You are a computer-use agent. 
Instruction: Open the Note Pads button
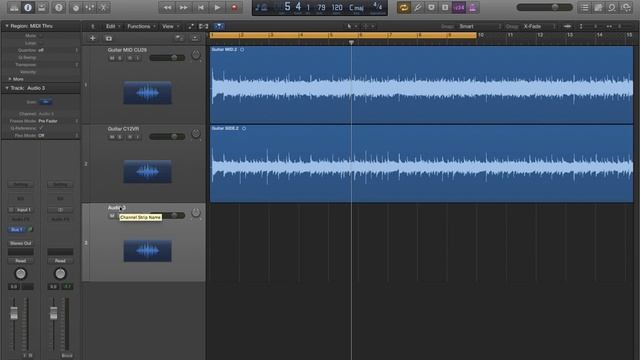598,7
